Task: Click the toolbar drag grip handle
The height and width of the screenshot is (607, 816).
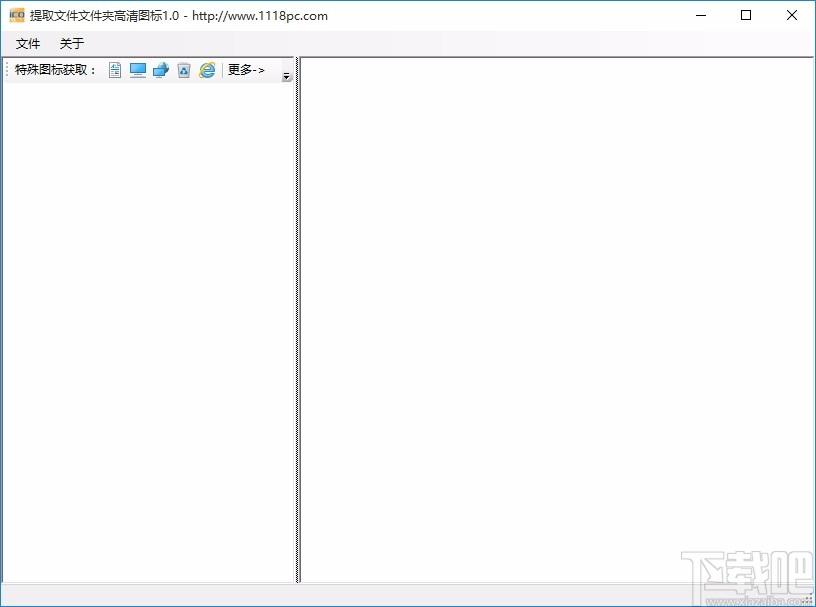Action: (7, 70)
